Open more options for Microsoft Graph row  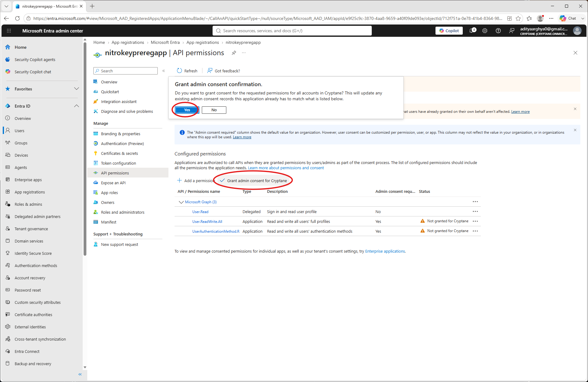coord(475,202)
